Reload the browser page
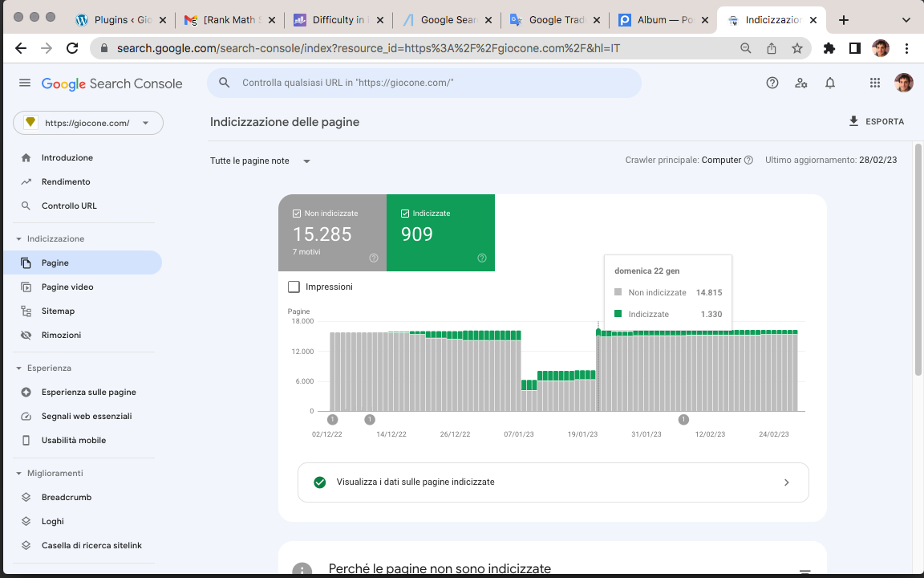924x578 pixels. click(x=72, y=48)
